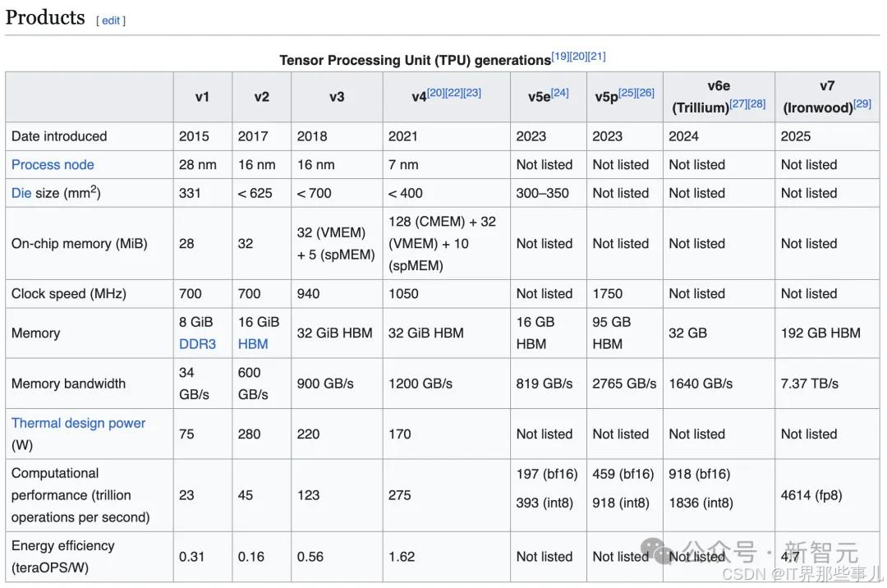Select the "0.16" energy efficiency cell
887x588 pixels.
click(x=261, y=557)
